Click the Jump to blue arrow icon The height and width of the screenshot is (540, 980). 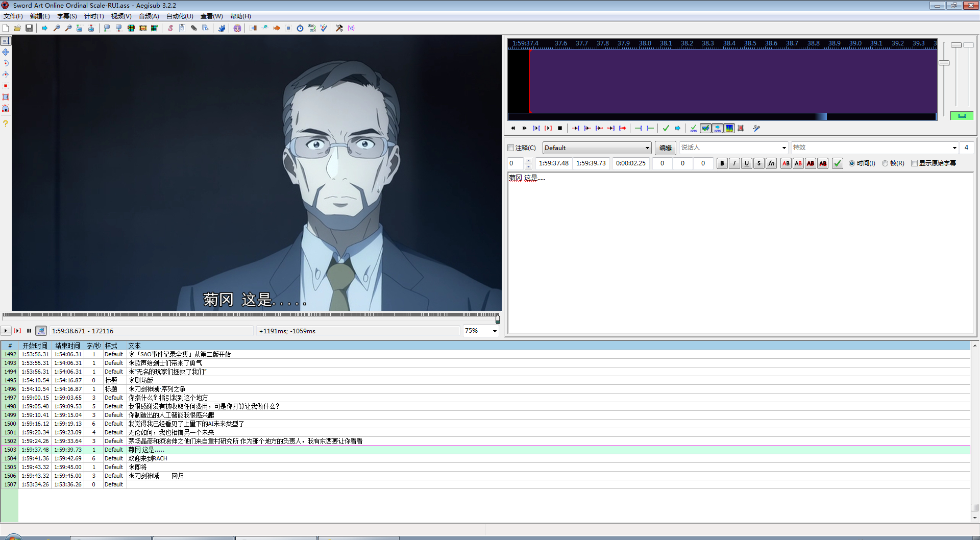click(x=45, y=28)
